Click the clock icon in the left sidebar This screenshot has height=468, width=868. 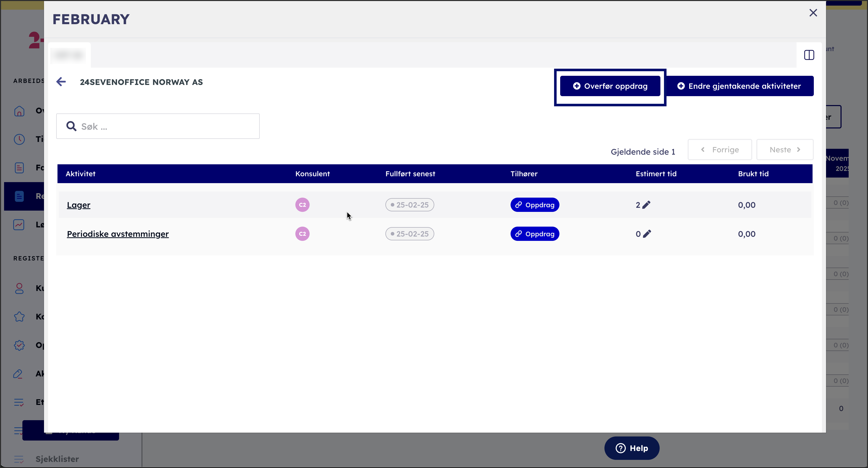(x=19, y=139)
